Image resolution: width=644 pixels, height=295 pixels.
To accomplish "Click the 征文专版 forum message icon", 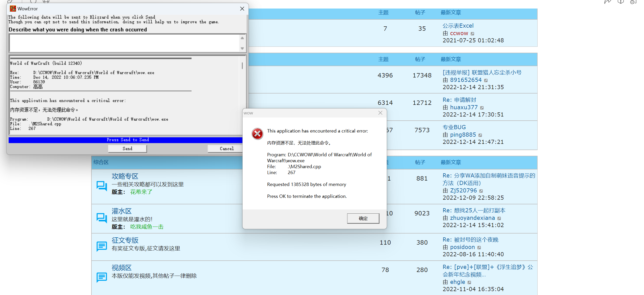I will click(x=102, y=246).
